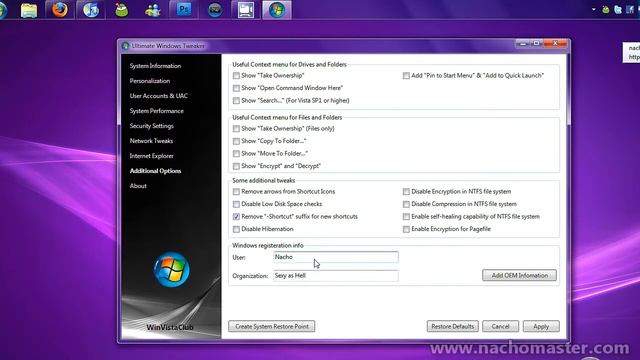Click the Organization input field
640x360 pixels.
pos(336,276)
